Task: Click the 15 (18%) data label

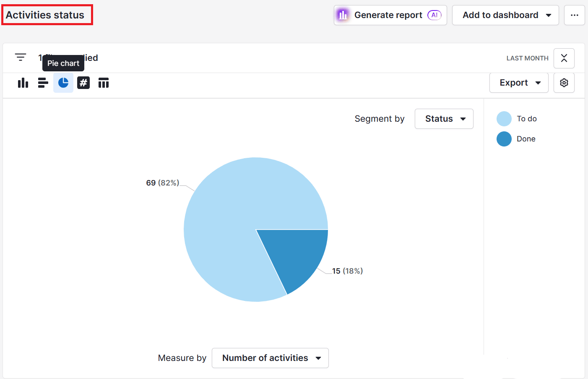Action: (348, 271)
